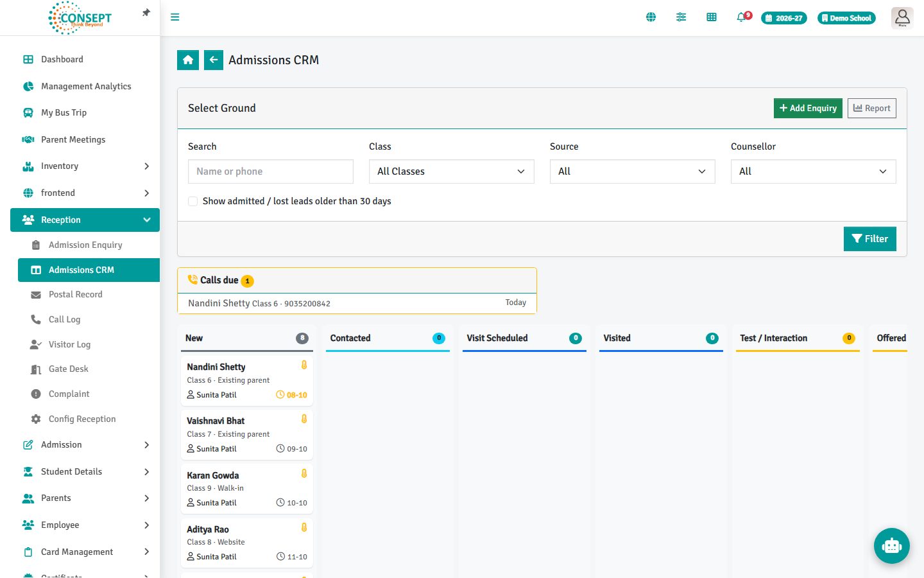Expand the Inventory sidebar menu
This screenshot has width=924, height=578.
[85, 166]
